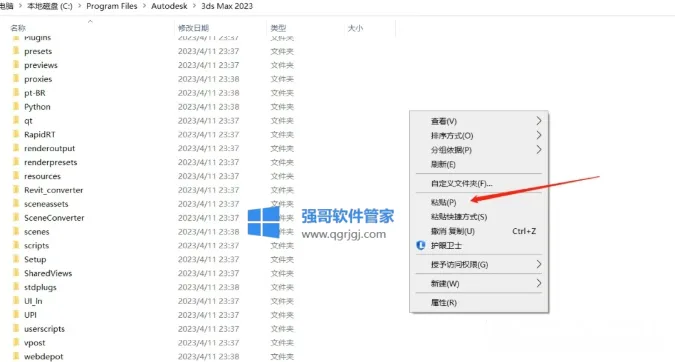The height and width of the screenshot is (362, 675).
Task: Choose Paste (粘贴) in context menu
Action: click(479, 202)
